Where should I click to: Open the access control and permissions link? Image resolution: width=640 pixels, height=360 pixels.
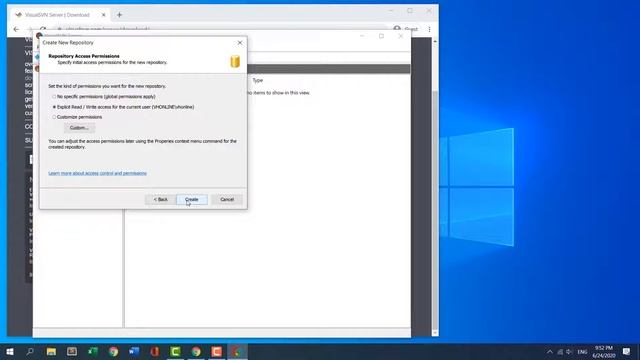point(97,173)
